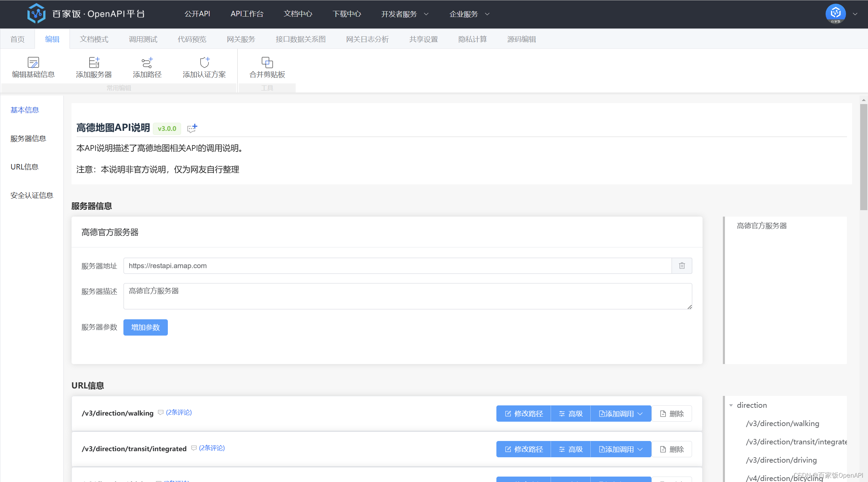Image resolution: width=868 pixels, height=482 pixels.
Task: Switch to the 文档模式 tab
Action: click(x=94, y=39)
